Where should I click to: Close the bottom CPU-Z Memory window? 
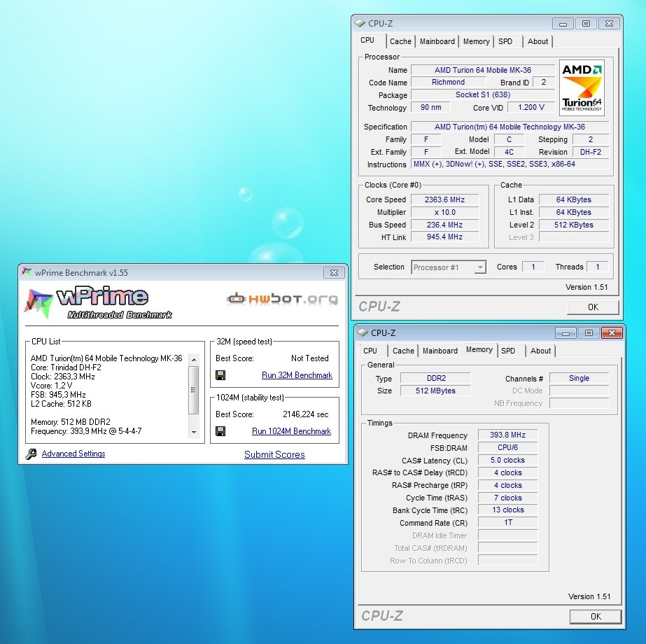tap(612, 332)
